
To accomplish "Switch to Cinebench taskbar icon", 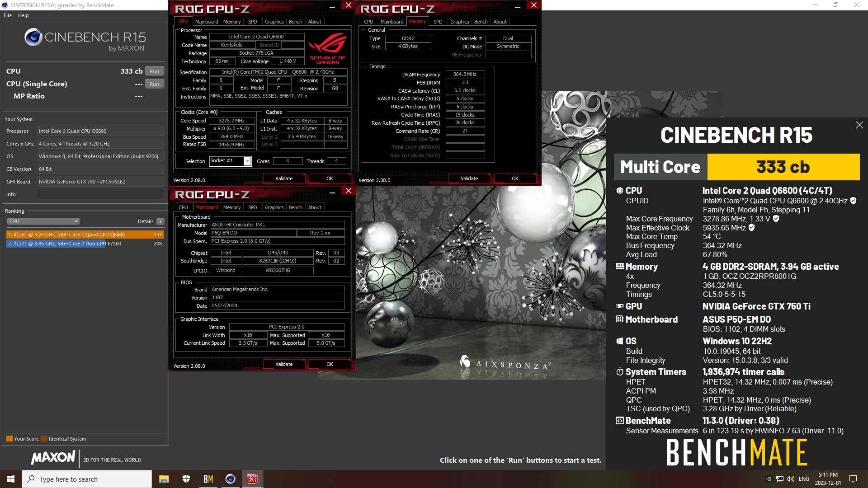I will tap(230, 479).
